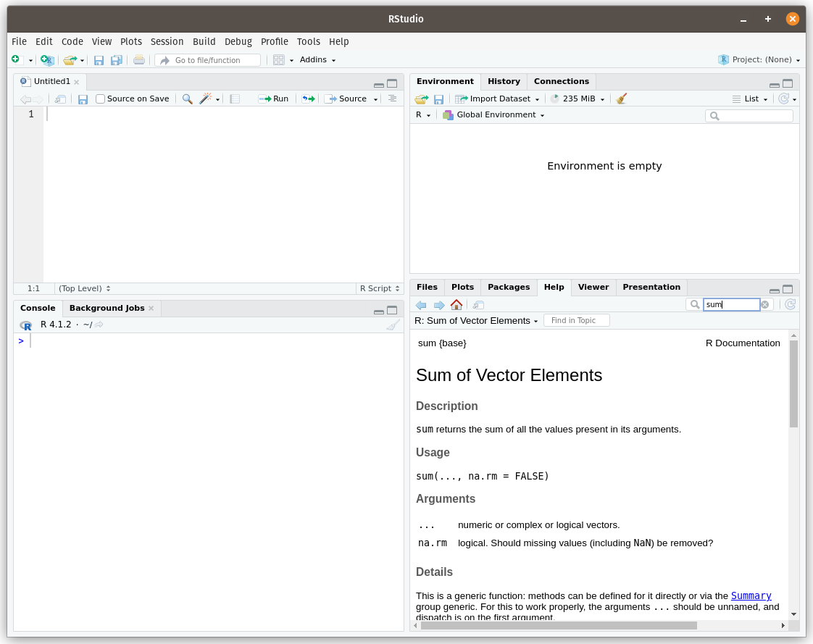Click the code tools magic wand icon
The width and height of the screenshot is (813, 644).
click(x=206, y=99)
